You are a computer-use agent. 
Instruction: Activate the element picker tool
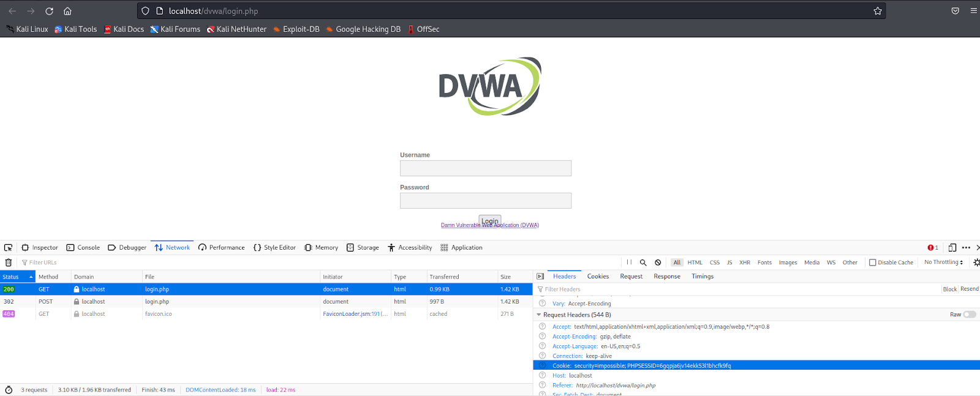(8, 248)
